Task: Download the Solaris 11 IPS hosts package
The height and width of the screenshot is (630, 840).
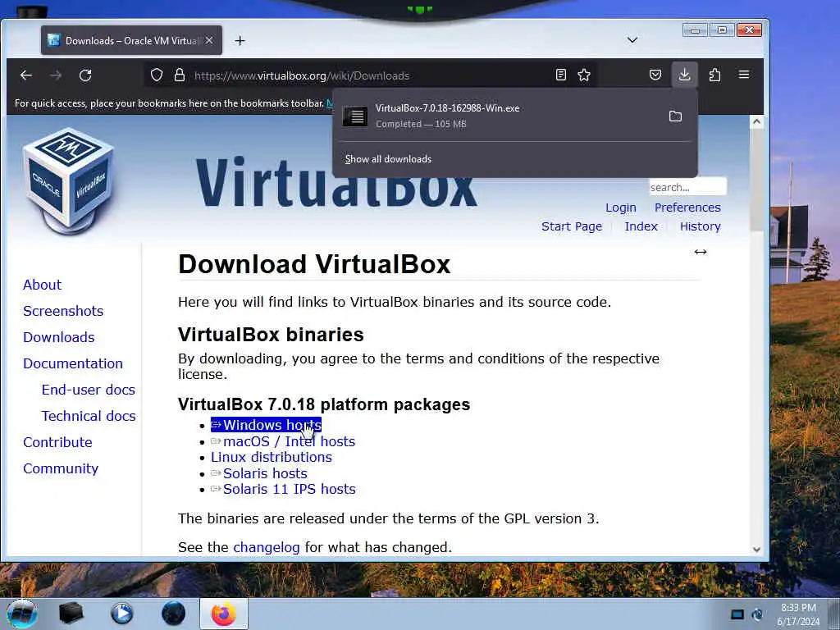Action: [x=283, y=489]
